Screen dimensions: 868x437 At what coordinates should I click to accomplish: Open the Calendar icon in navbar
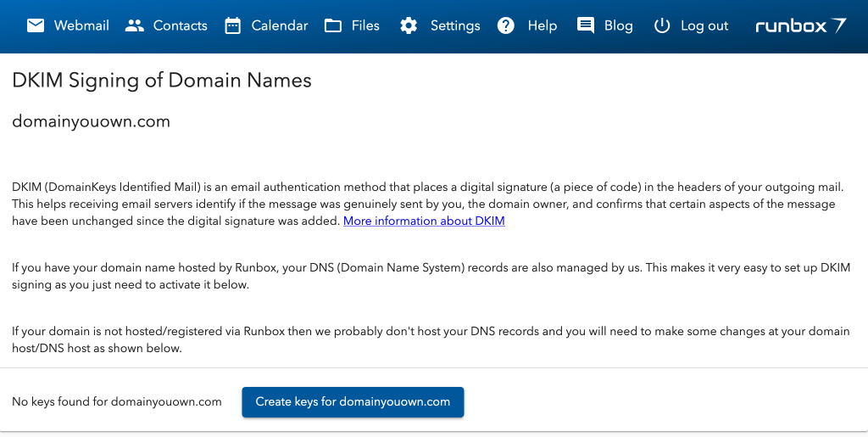coord(233,25)
